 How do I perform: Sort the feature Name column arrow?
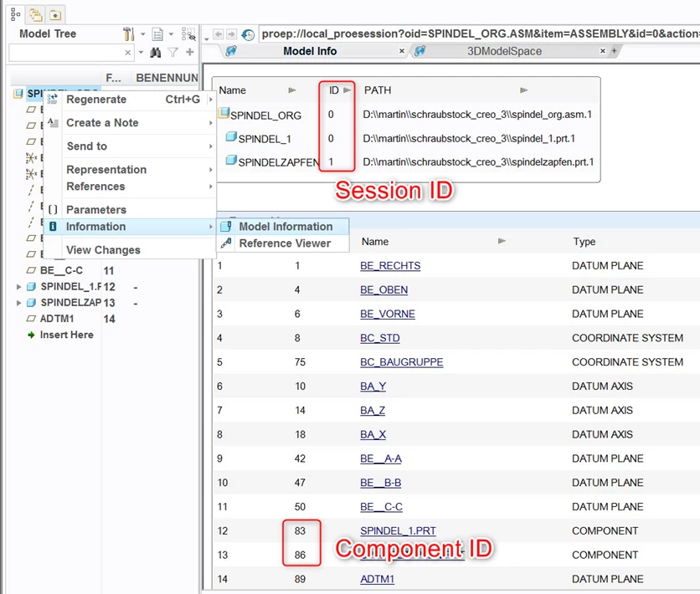(x=502, y=241)
